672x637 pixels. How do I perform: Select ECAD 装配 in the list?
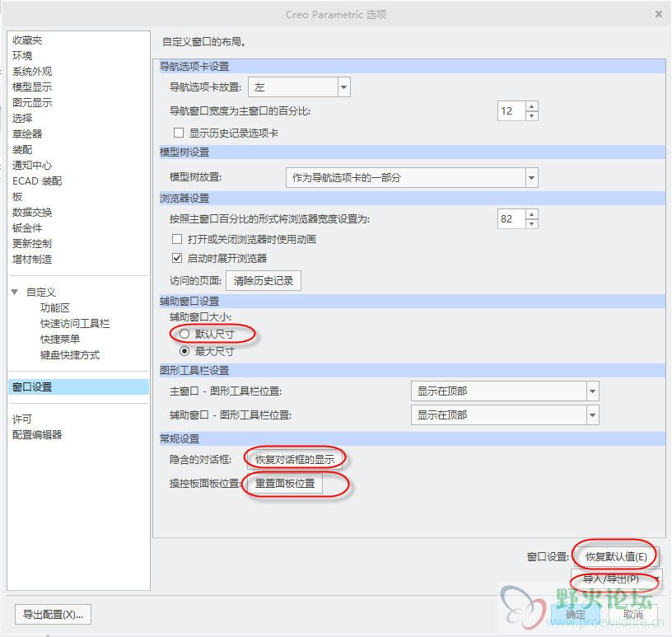(37, 181)
